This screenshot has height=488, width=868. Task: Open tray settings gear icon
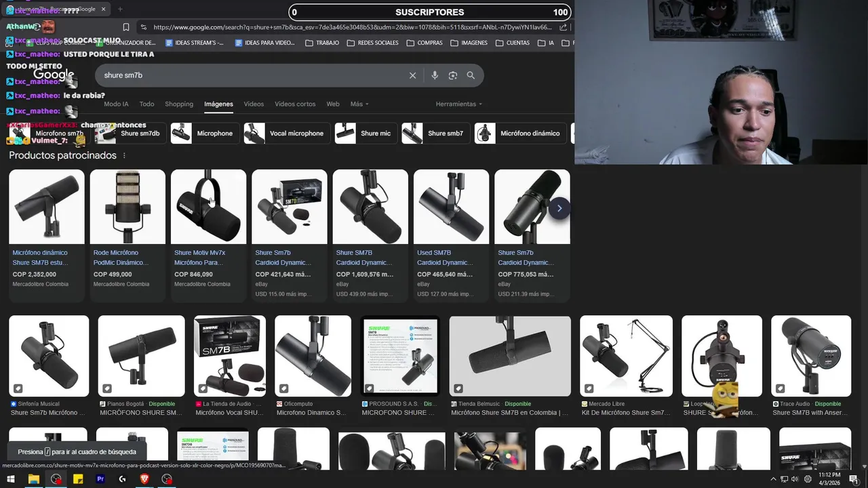tap(808, 479)
